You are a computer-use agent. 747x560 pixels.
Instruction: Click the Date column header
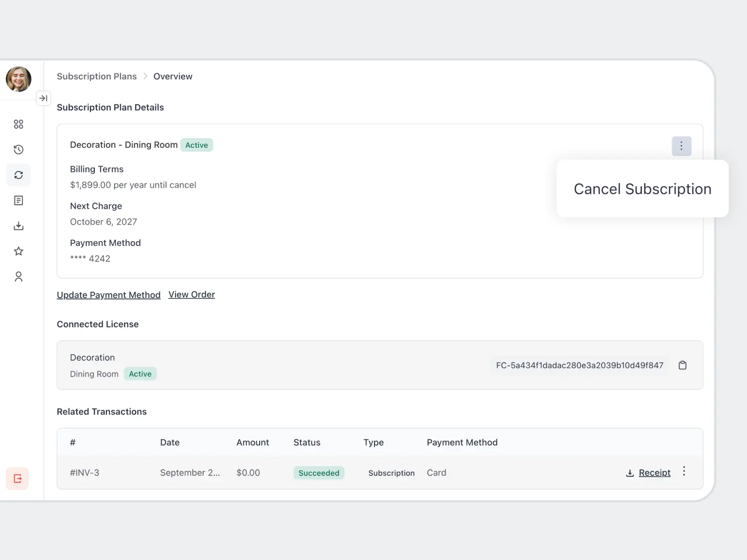[170, 442]
